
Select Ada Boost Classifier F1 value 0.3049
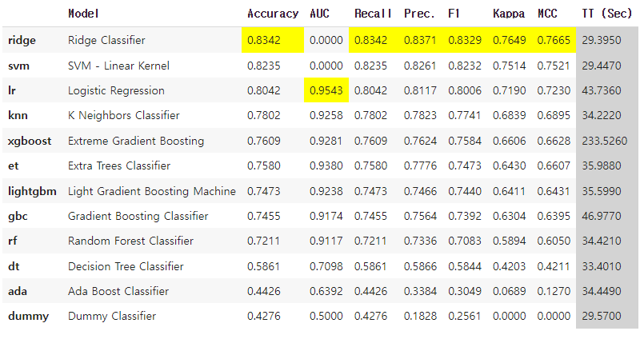[x=465, y=291]
